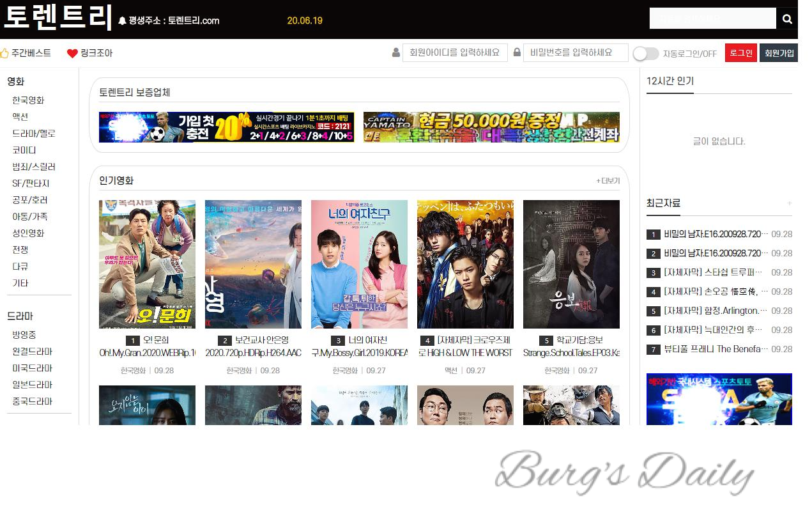Select 미국드라마 category
Screen dimensions: 812x528
(x=33, y=368)
